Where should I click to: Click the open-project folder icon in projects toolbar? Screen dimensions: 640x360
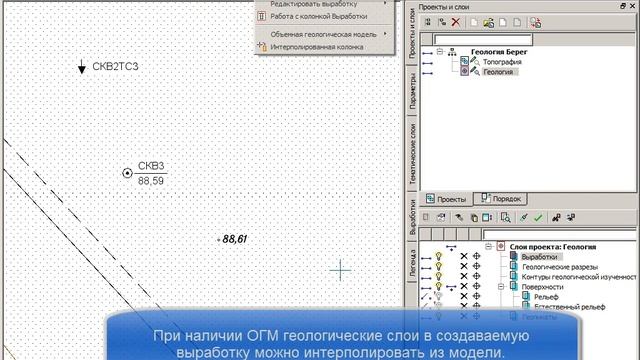489,22
